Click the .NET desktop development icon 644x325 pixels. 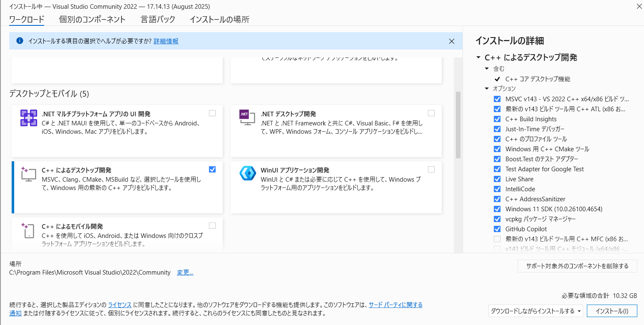247,117
